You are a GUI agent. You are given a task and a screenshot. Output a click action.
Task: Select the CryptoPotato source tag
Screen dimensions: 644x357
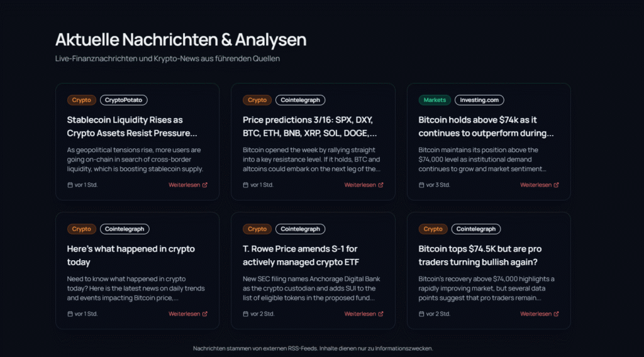tap(123, 100)
